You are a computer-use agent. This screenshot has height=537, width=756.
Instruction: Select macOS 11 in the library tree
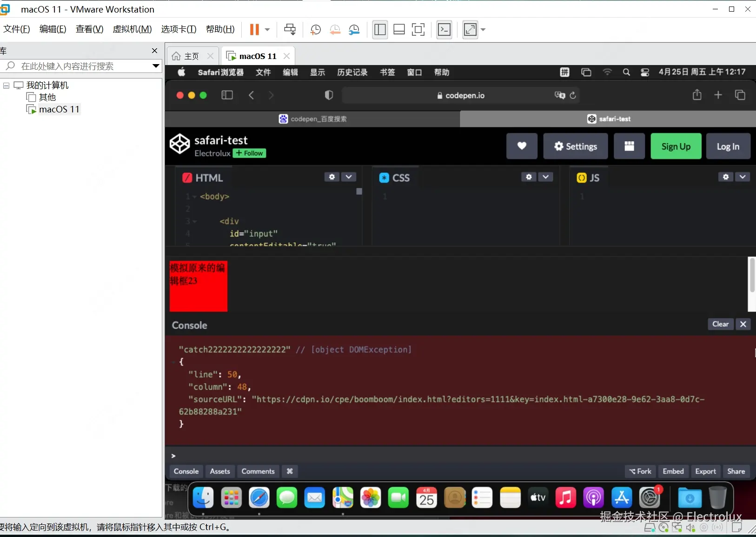59,109
